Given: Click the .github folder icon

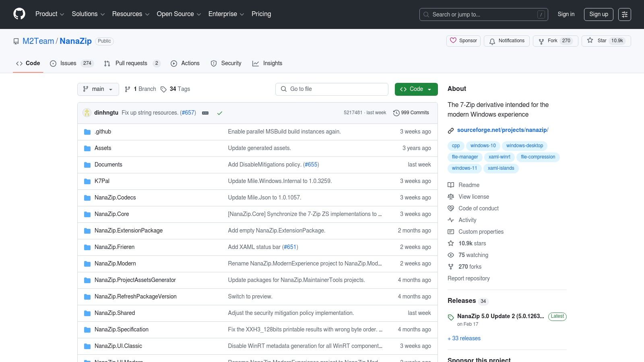Looking at the screenshot, I should [87, 132].
